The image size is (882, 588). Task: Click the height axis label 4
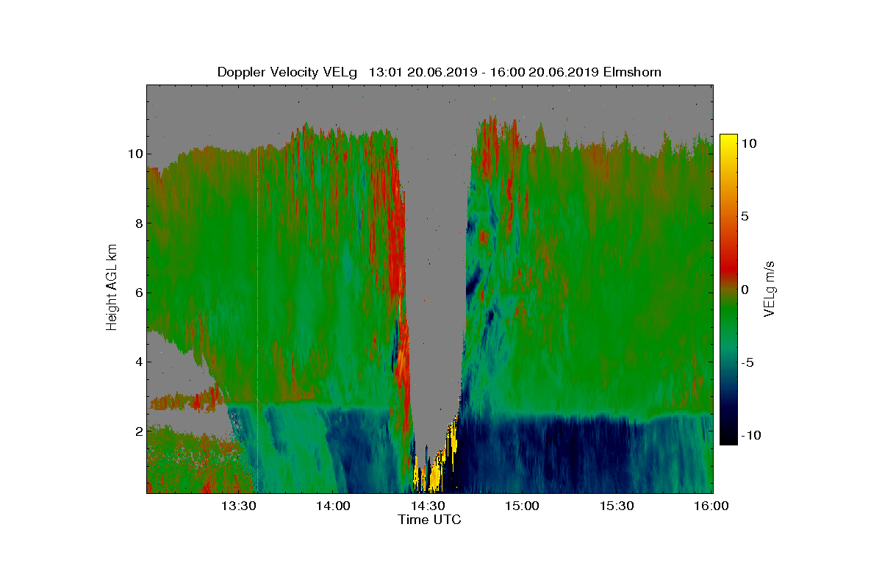[138, 362]
